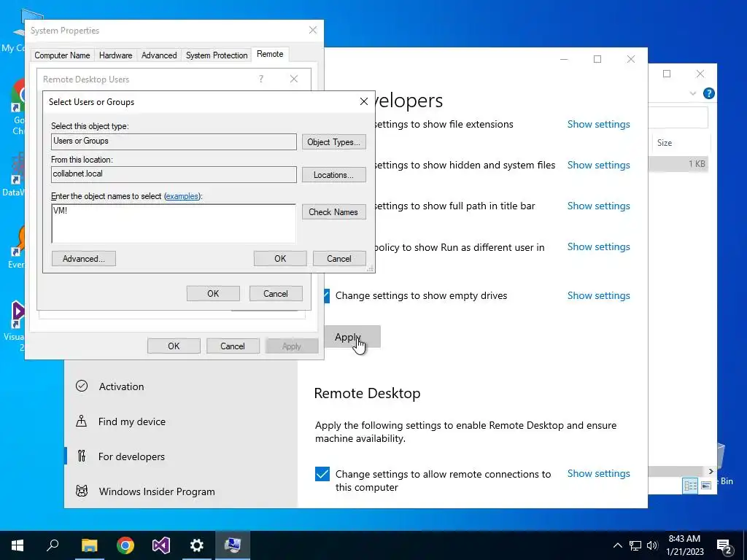Screen dimensions: 747x560
Task: Click the File Explorer help icon
Action: [708, 93]
